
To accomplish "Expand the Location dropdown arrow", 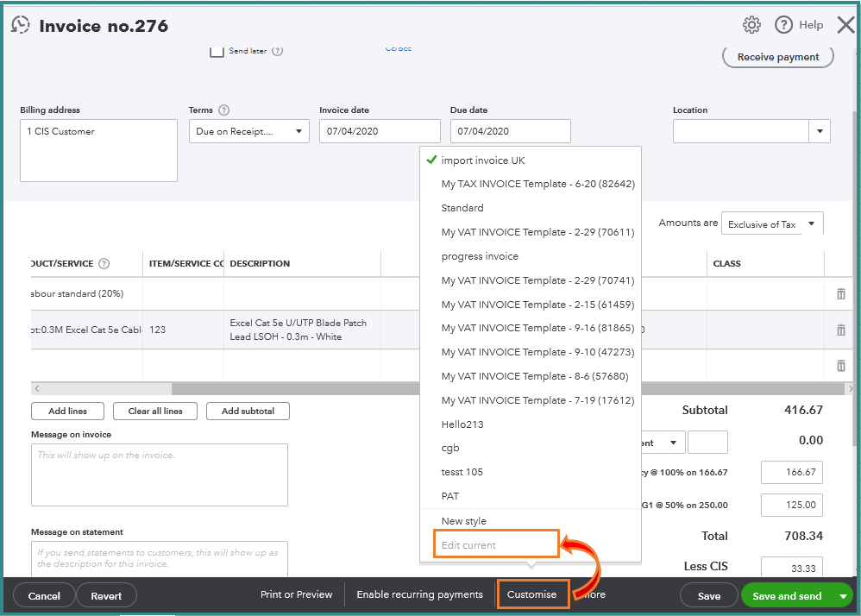I will (x=820, y=132).
